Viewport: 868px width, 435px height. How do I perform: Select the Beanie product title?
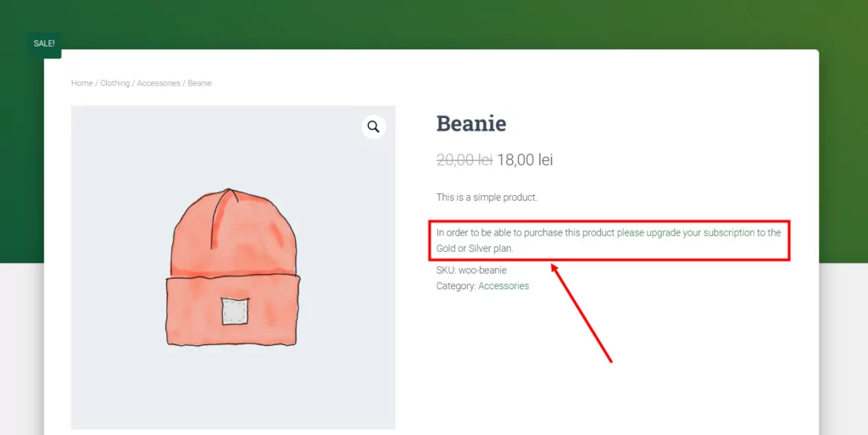click(x=471, y=124)
